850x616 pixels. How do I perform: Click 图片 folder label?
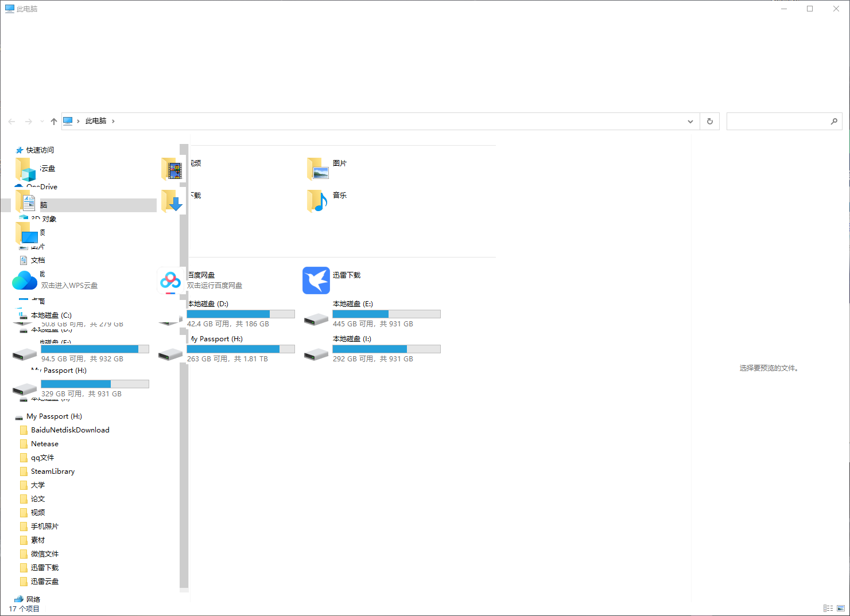pyautogui.click(x=340, y=163)
